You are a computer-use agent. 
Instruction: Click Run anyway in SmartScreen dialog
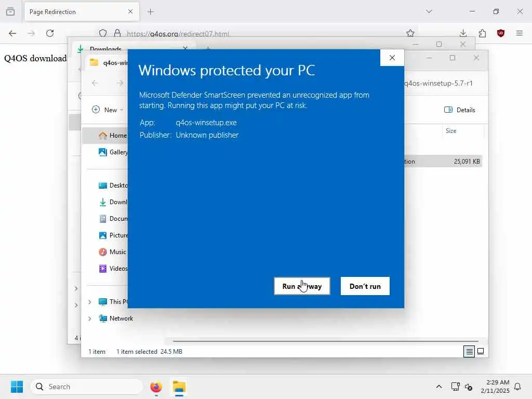point(302,286)
